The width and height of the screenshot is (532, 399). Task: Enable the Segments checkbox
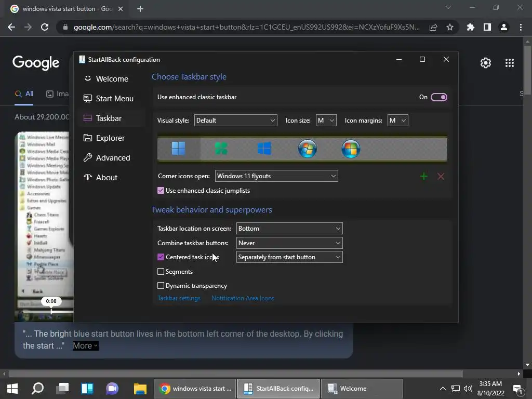click(161, 272)
